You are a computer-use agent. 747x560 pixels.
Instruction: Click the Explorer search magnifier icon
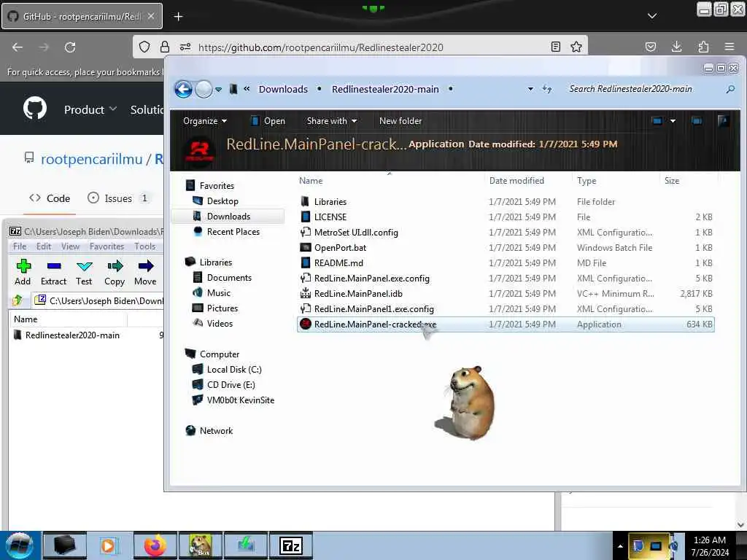729,89
